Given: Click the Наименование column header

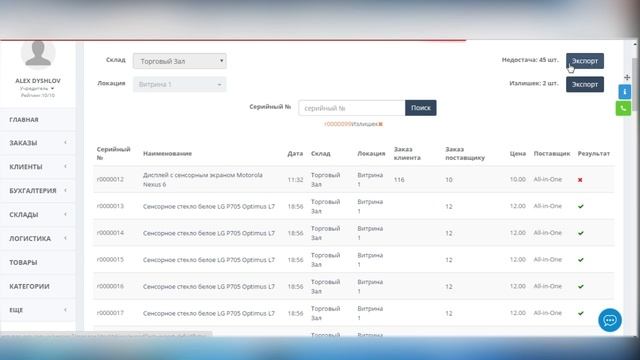Looking at the screenshot, I should coord(167,153).
